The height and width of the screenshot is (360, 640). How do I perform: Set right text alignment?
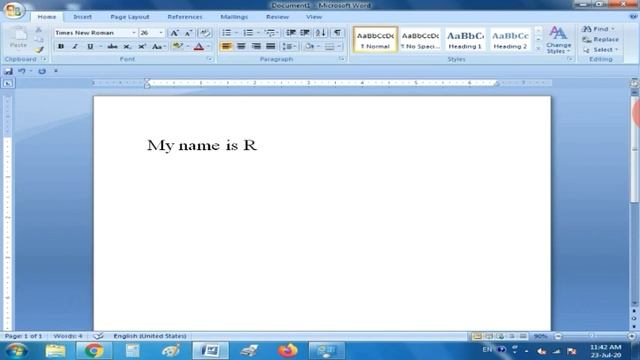[x=256, y=47]
